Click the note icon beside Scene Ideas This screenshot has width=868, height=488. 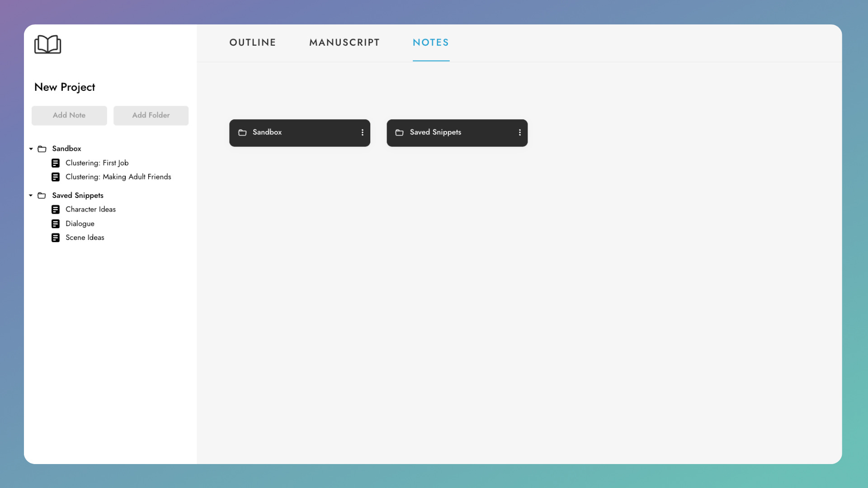click(x=56, y=238)
